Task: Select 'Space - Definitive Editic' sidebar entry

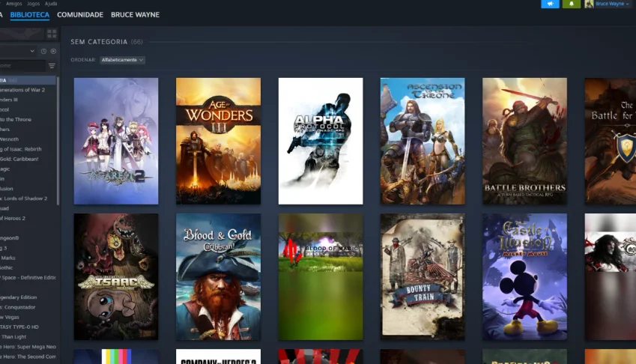Action: 28,278
